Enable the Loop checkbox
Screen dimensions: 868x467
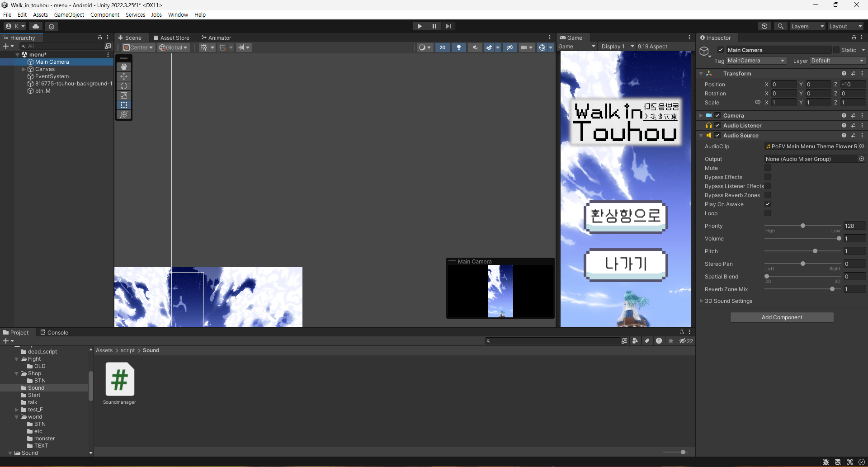coord(768,213)
